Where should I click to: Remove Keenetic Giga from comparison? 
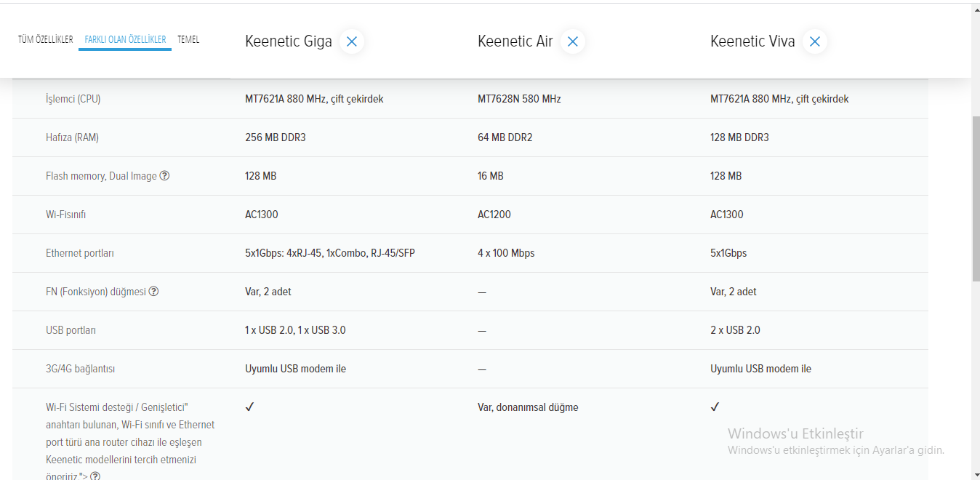pyautogui.click(x=352, y=41)
